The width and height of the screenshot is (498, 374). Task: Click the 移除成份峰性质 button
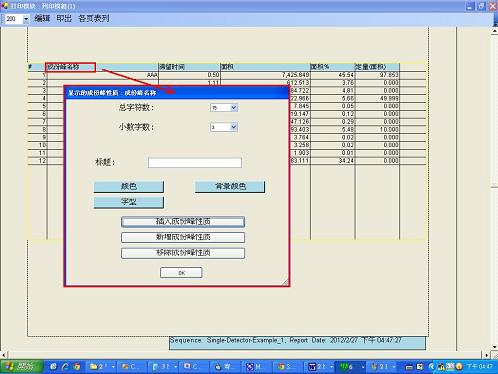[183, 253]
